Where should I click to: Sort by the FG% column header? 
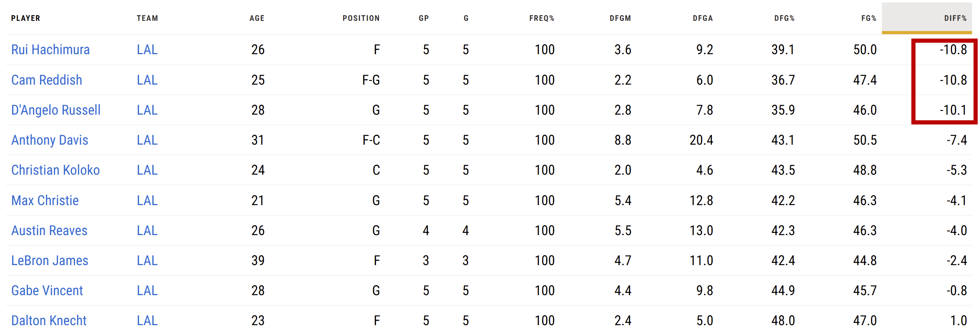(x=868, y=18)
